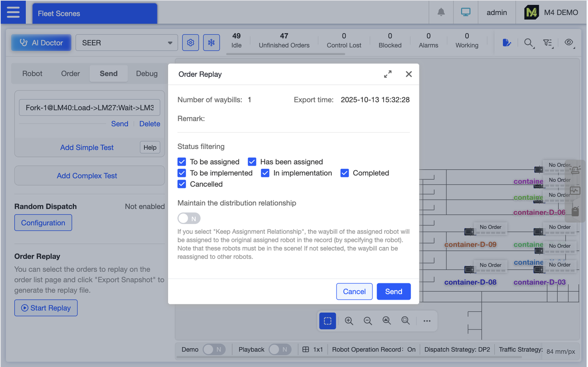Switch to the Debug tab

click(x=147, y=73)
